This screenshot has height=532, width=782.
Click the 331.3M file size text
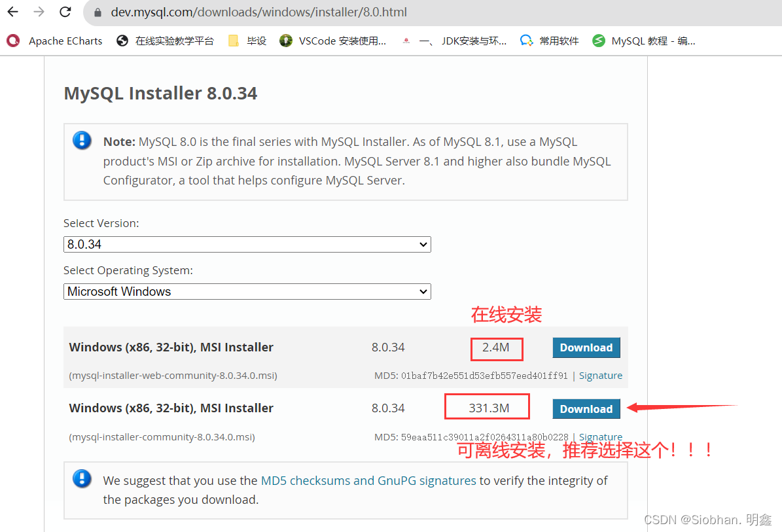489,408
